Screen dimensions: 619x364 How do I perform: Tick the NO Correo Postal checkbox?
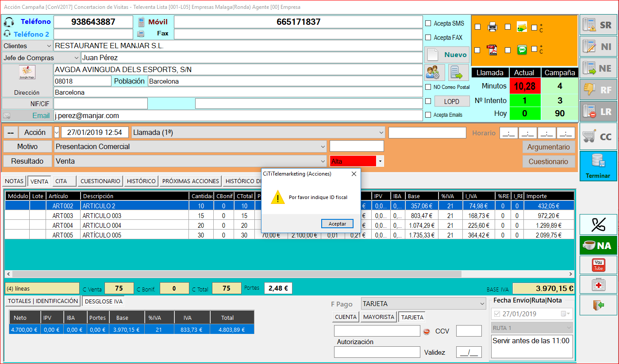428,87
